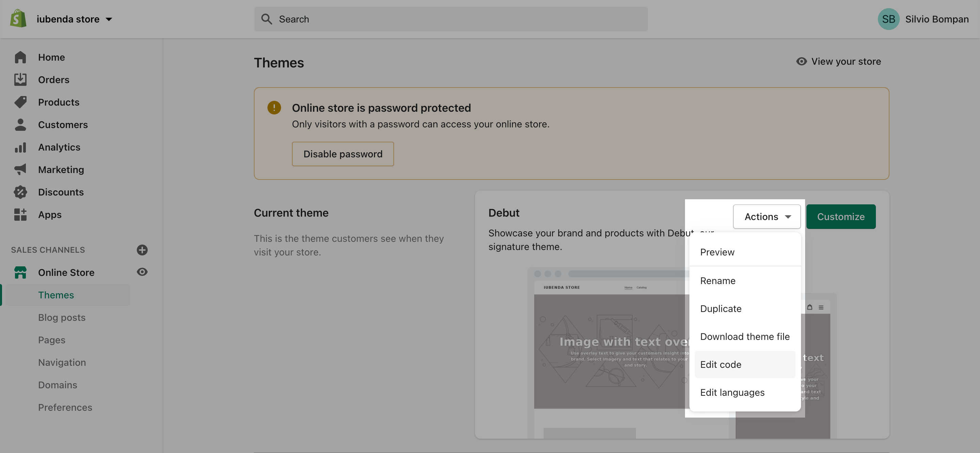
Task: Click the Shopify logo icon
Action: click(x=18, y=19)
